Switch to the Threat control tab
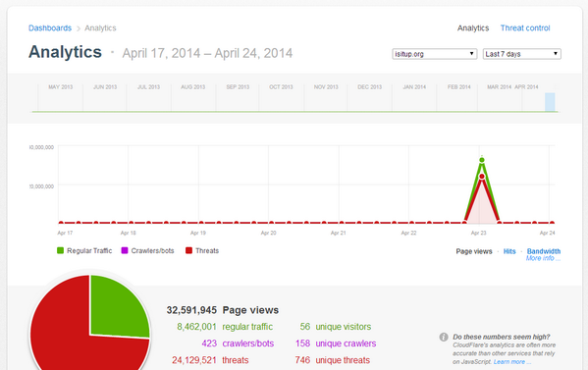 [525, 28]
